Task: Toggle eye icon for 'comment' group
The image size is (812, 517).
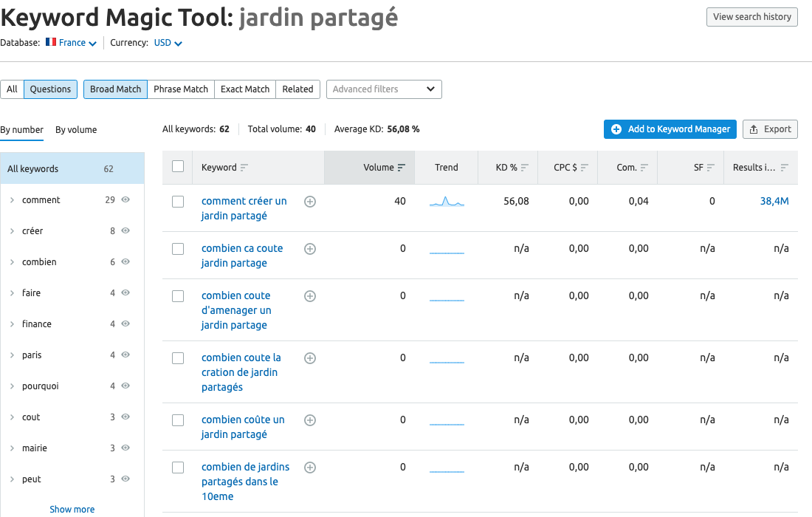Action: point(125,199)
